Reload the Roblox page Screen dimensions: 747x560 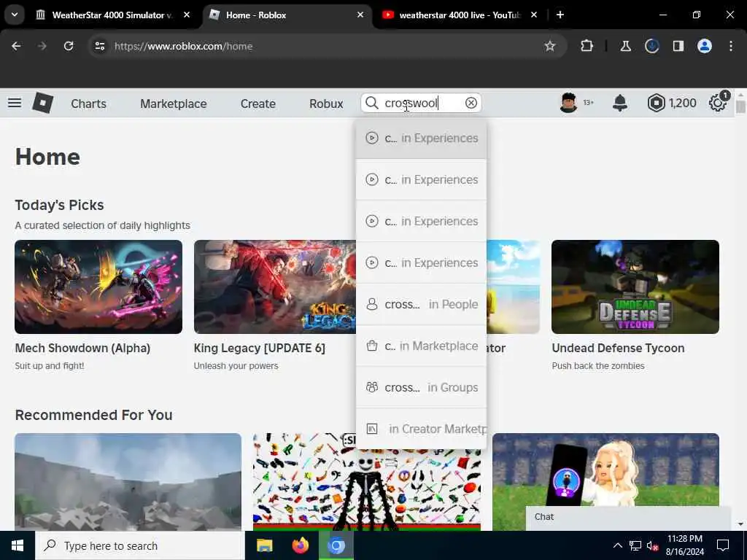pyautogui.click(x=69, y=46)
